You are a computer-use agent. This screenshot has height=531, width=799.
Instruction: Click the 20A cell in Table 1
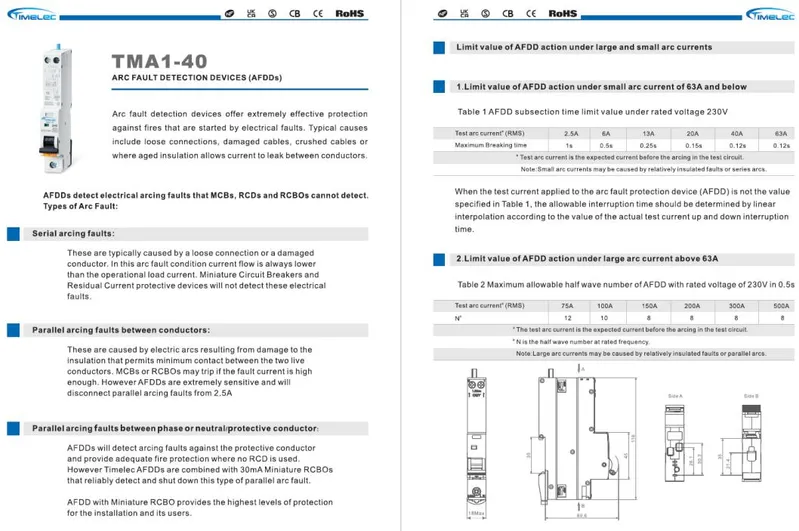click(693, 134)
